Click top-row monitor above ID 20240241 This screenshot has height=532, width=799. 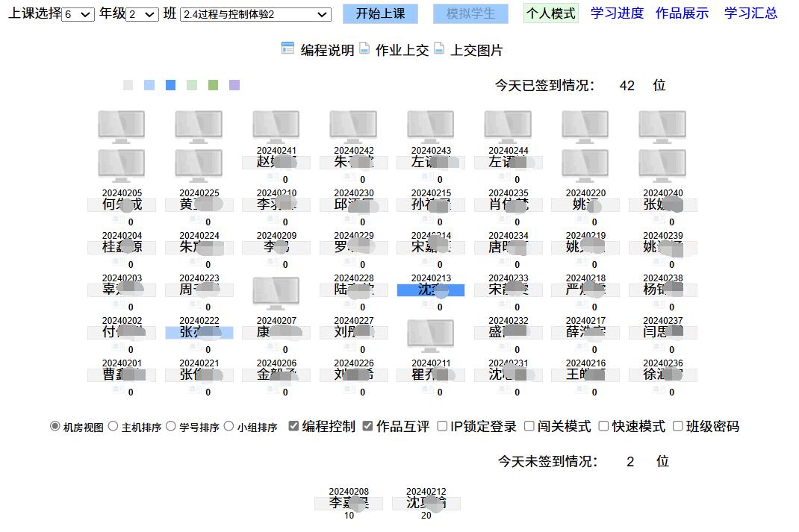[x=276, y=128]
